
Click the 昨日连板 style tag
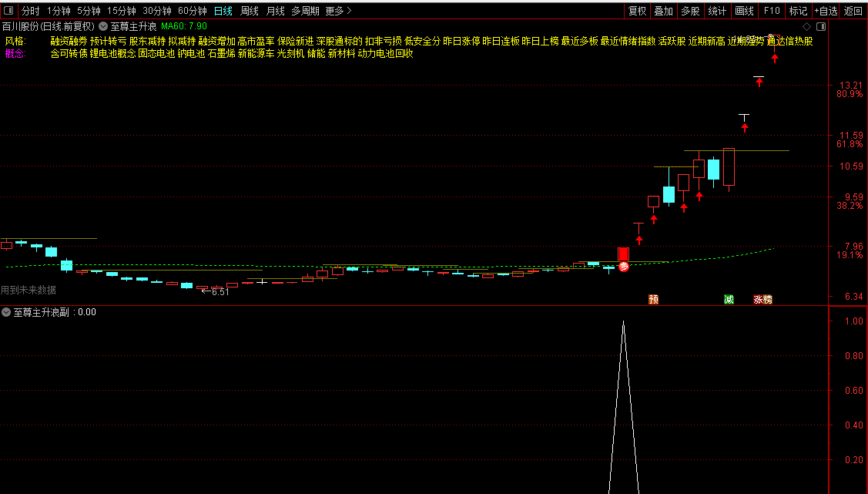pyautogui.click(x=501, y=41)
